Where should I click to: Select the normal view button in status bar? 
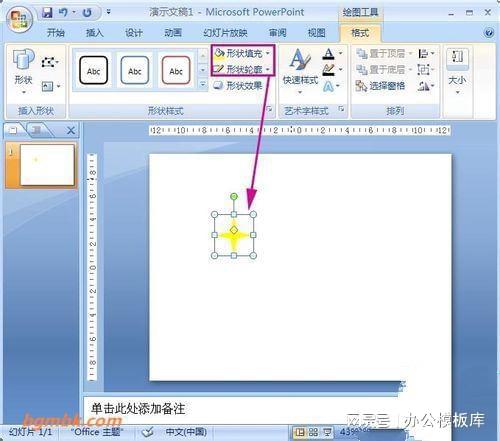click(300, 432)
